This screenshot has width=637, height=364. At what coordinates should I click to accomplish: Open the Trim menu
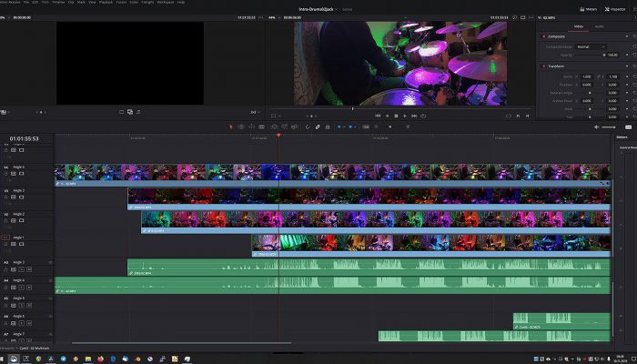(45, 2)
